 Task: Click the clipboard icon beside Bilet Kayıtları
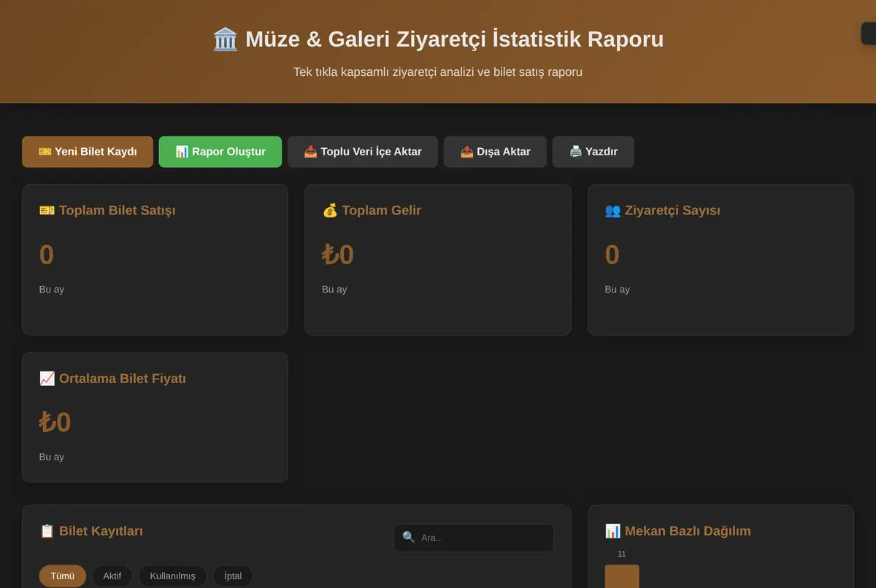point(47,531)
